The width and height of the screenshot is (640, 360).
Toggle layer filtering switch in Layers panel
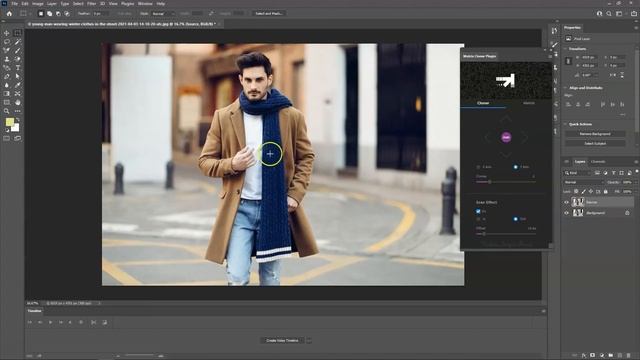click(636, 171)
